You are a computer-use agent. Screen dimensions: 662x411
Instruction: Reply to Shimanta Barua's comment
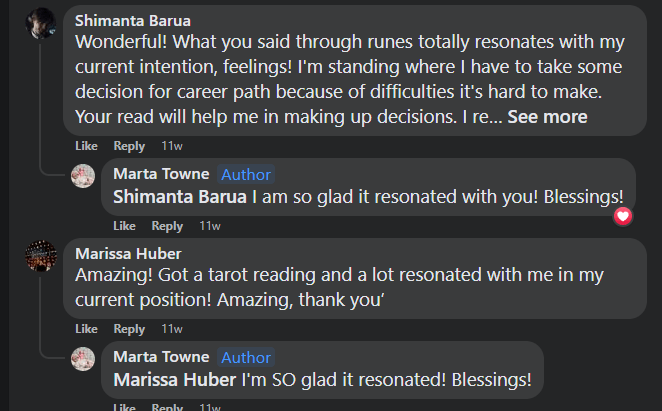tap(129, 146)
